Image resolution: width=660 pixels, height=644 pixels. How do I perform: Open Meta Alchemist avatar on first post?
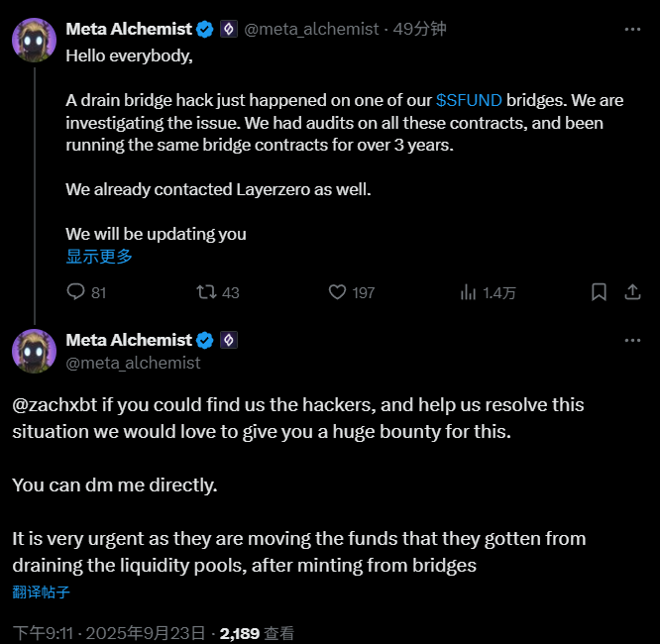(34, 41)
